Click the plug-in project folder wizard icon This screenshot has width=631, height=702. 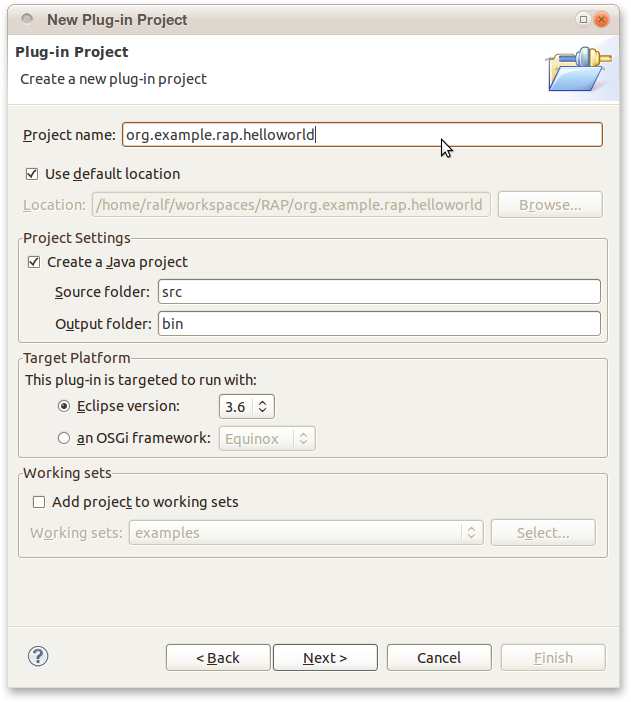click(x=580, y=68)
